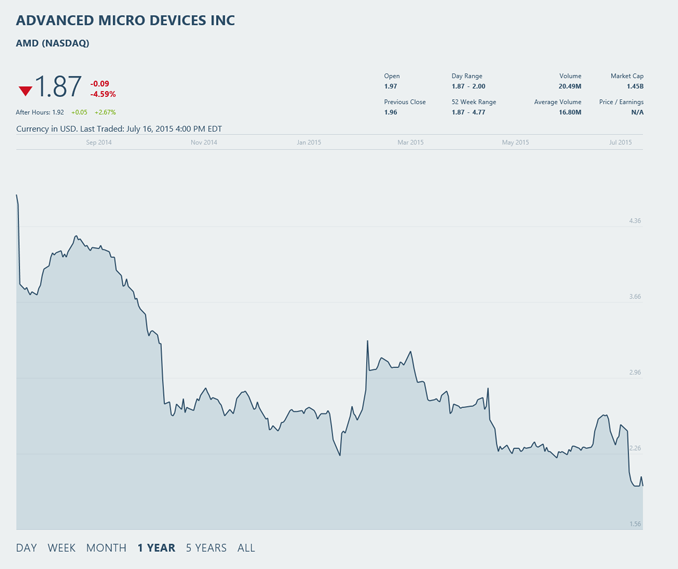The image size is (678, 569).
Task: Click the 1.56 price axis label
Action: tap(635, 524)
